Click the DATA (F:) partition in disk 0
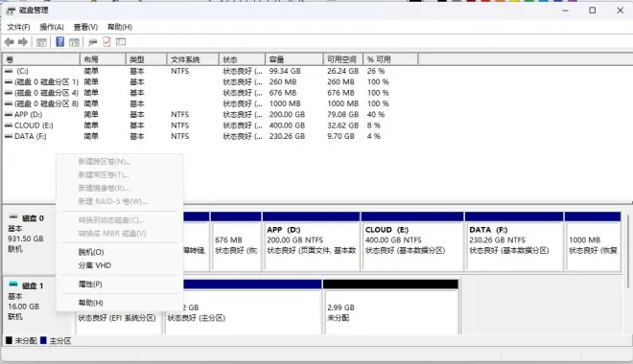 (x=514, y=241)
